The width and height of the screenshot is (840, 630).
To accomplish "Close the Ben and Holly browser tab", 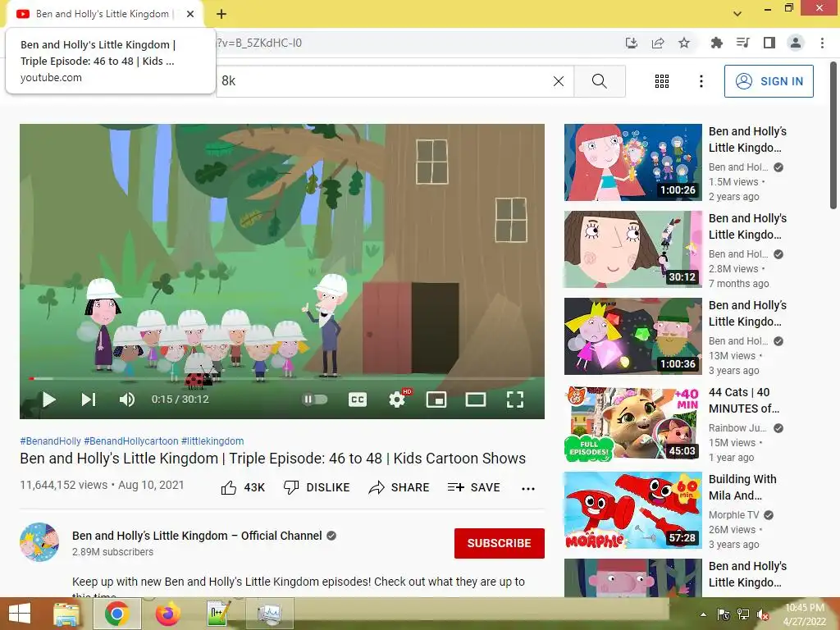I will (190, 14).
